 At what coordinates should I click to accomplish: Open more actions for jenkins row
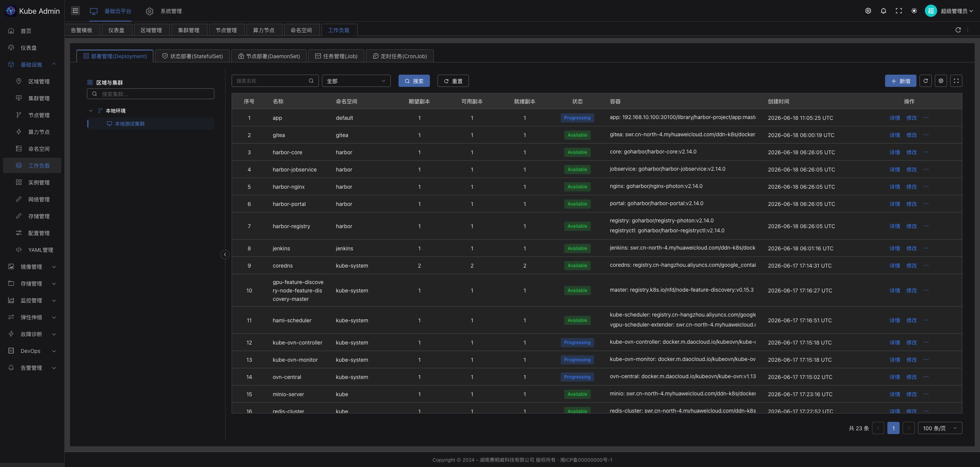pyautogui.click(x=926, y=248)
